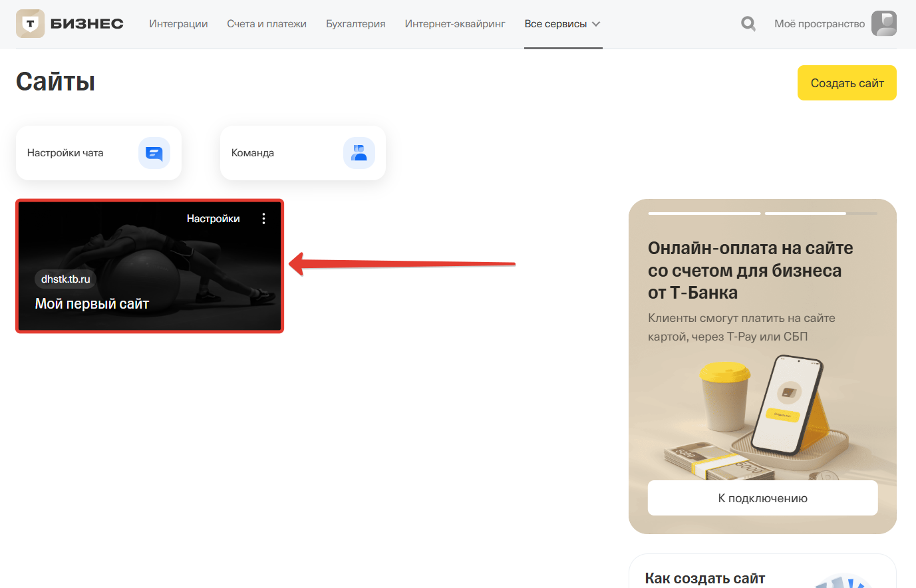916x588 pixels.
Task: Click the К подключению button
Action: point(763,498)
